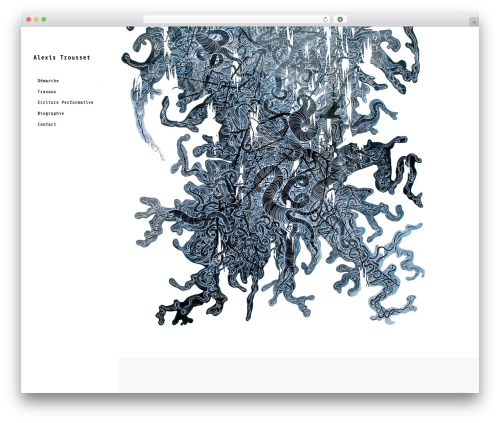Open the Ecriture Performative page

pyautogui.click(x=65, y=102)
